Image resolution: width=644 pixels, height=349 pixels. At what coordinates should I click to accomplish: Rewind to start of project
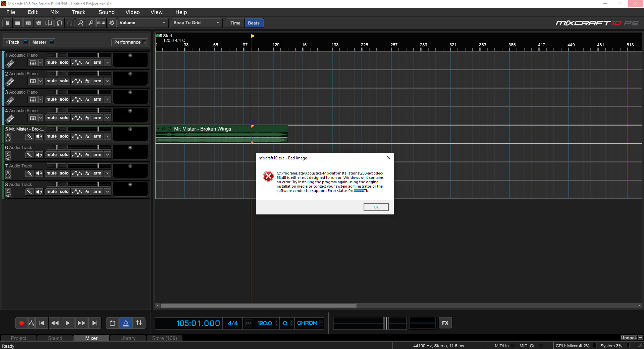(x=42, y=323)
